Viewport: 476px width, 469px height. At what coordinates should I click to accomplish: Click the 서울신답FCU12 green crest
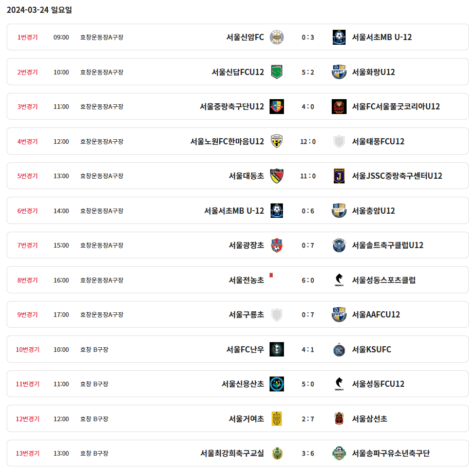click(277, 72)
